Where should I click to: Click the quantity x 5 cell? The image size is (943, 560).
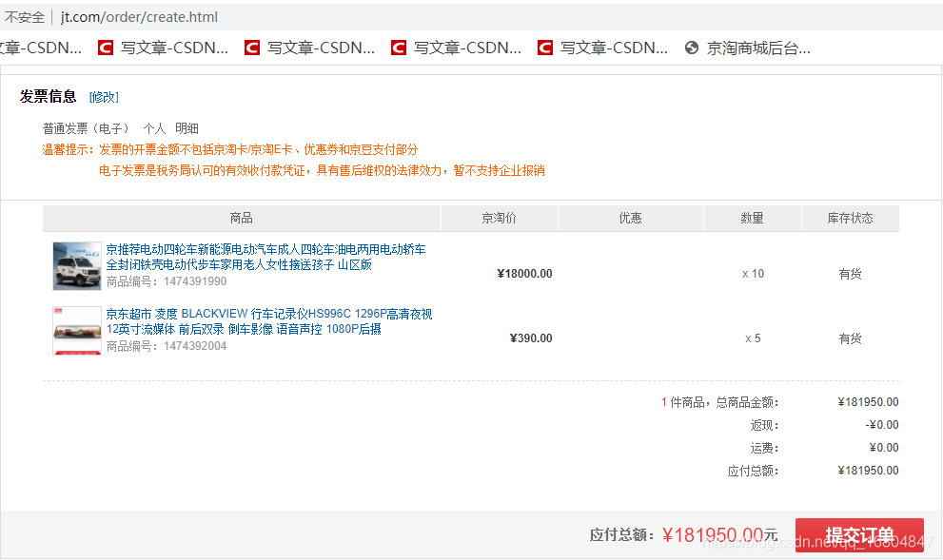pos(753,338)
